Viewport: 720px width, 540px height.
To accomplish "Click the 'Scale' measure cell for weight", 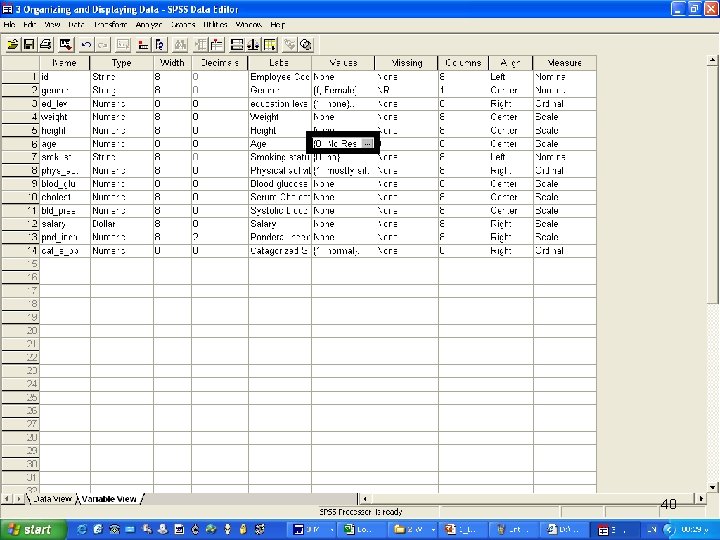I will [x=565, y=117].
